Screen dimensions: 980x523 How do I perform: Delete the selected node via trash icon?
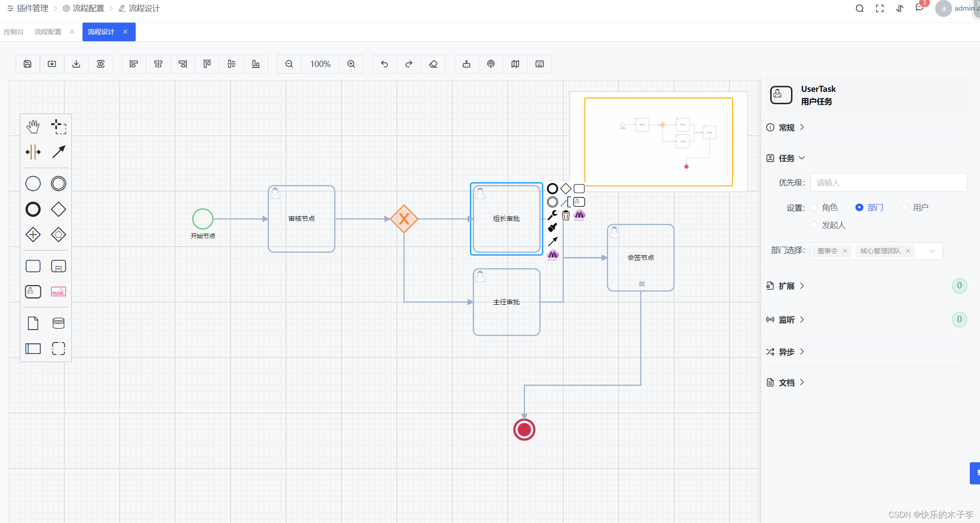tap(566, 215)
